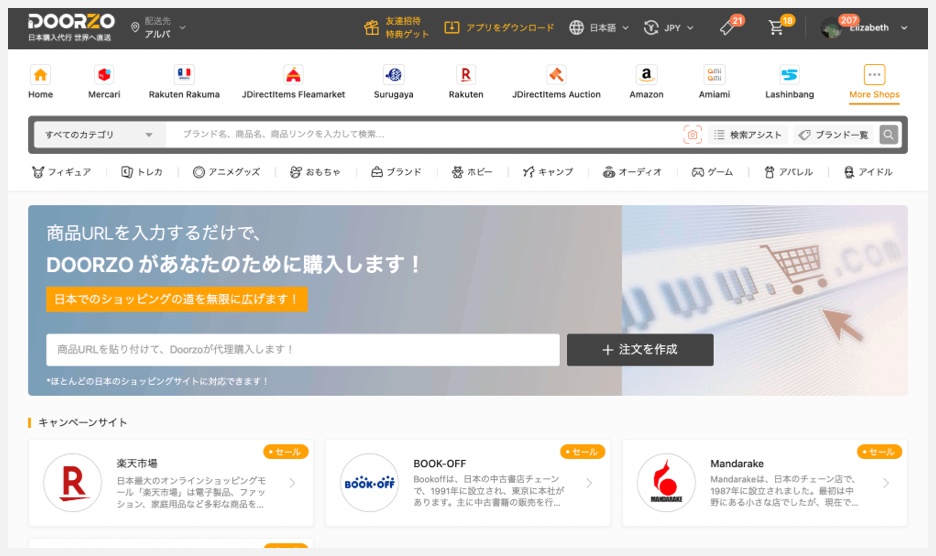Click the セール badge on 楽天市場 card
Screen dimensions: 936x556
[x=286, y=451]
